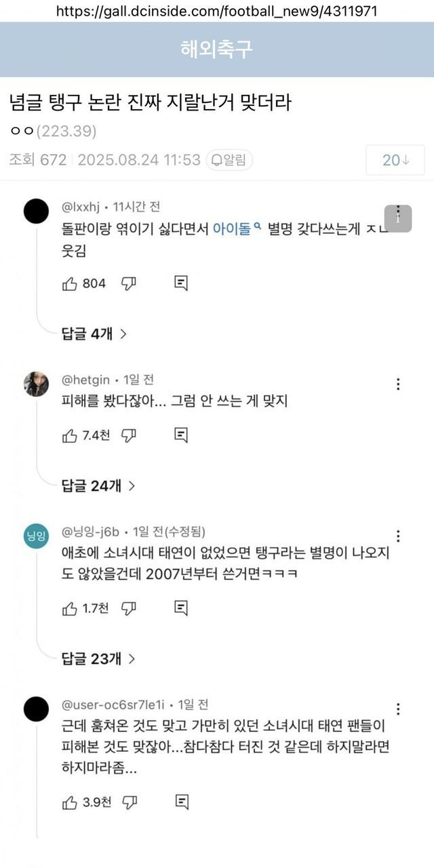Like the @user-oc6sr7le1i comment
Image resolution: width=434 pixels, height=868 pixels.
(x=70, y=802)
